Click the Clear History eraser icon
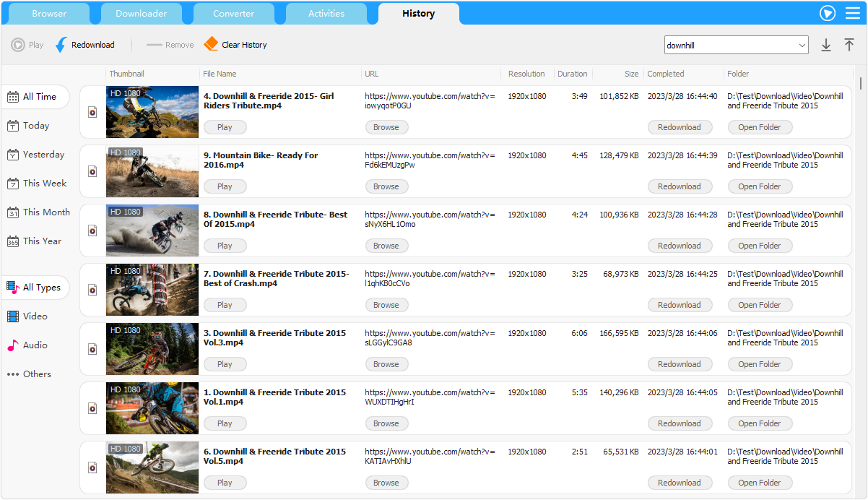 [211, 45]
